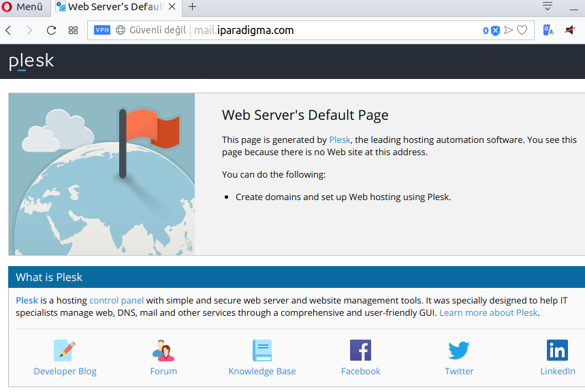Go back to the previous page
Screen dimensions: 585x392
tap(9, 30)
